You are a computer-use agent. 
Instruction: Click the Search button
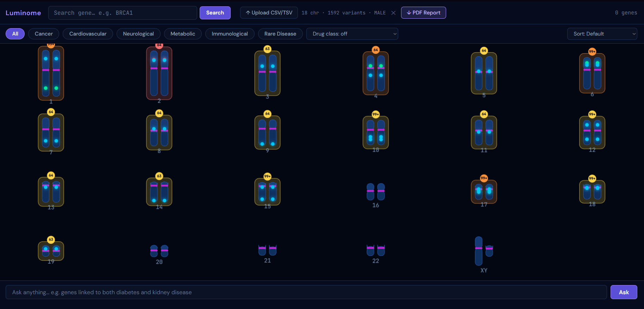tap(215, 13)
